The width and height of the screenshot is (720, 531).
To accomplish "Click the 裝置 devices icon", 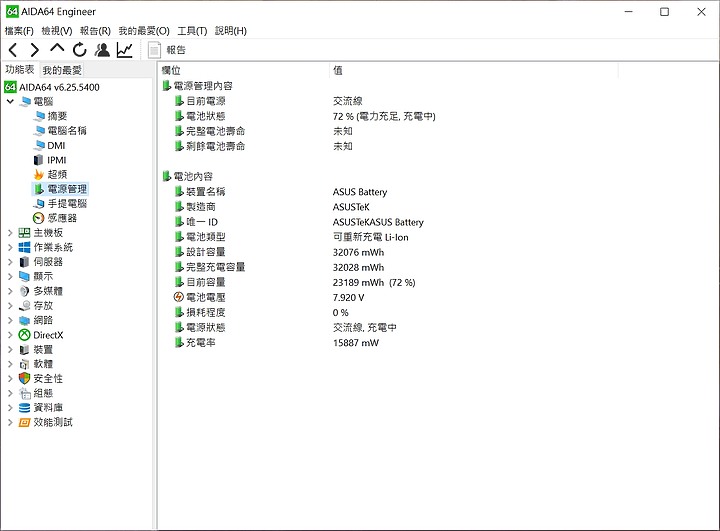I will click(x=24, y=350).
